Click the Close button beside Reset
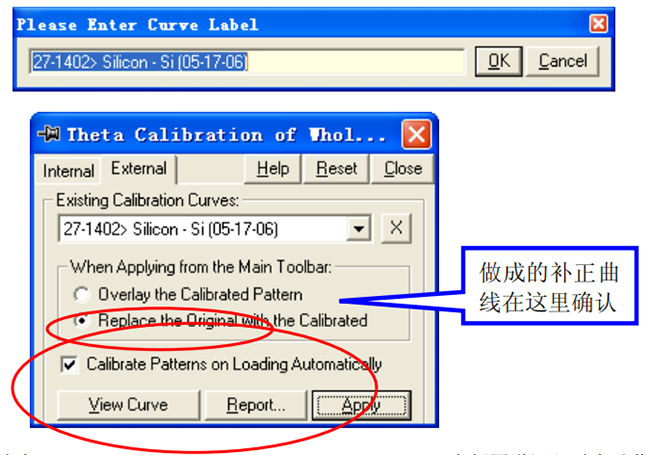The image size is (650, 455). (402, 169)
